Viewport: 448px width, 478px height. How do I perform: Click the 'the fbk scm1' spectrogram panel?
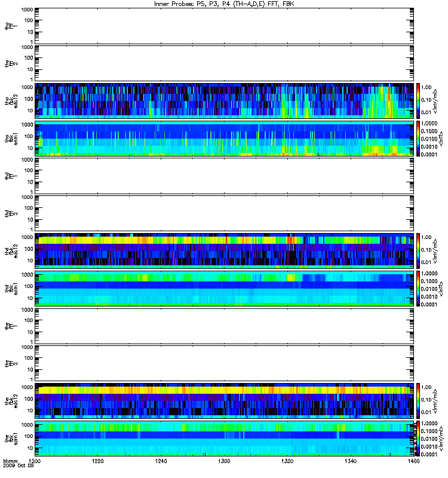(224, 439)
